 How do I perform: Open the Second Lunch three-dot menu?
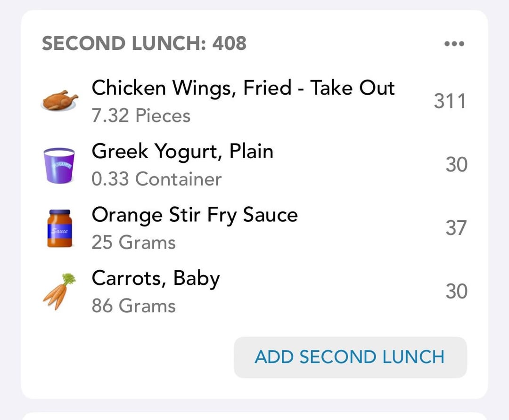pos(454,43)
